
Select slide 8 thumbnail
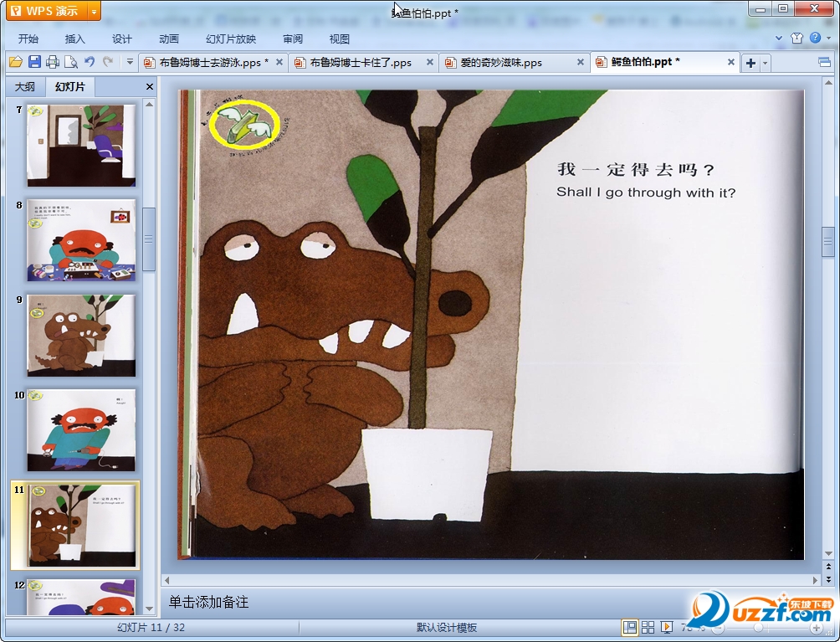[81, 240]
